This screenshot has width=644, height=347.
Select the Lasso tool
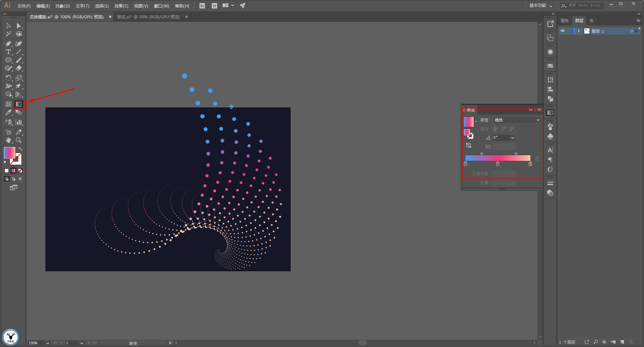[x=19, y=34]
